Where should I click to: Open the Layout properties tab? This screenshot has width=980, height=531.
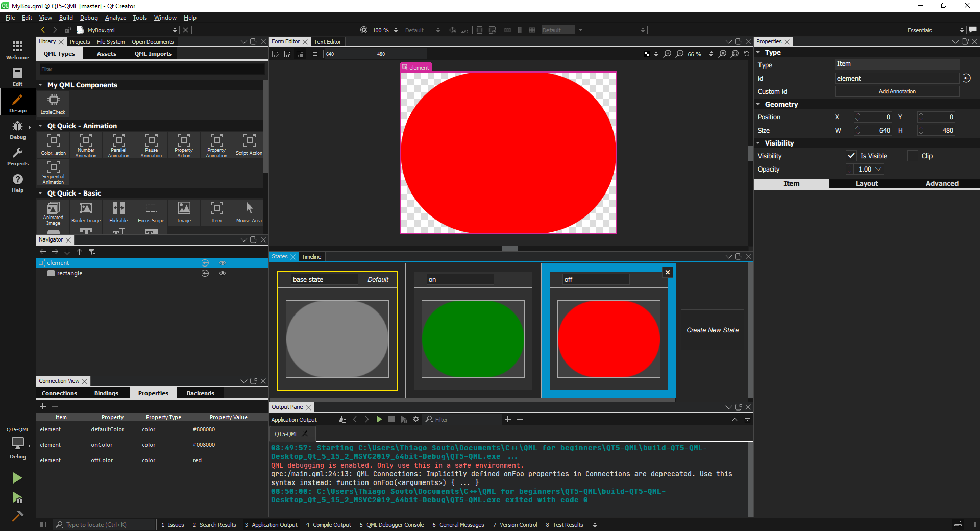tap(867, 183)
